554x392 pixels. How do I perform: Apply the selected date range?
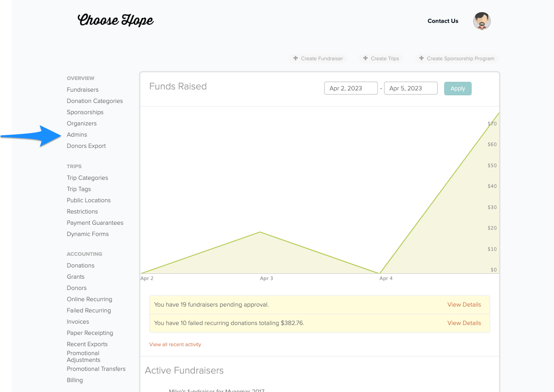pyautogui.click(x=458, y=89)
